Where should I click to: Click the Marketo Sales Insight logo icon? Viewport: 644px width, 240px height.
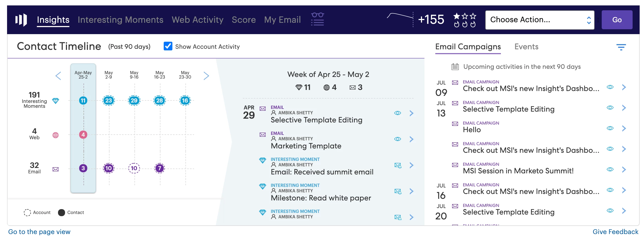click(21, 20)
